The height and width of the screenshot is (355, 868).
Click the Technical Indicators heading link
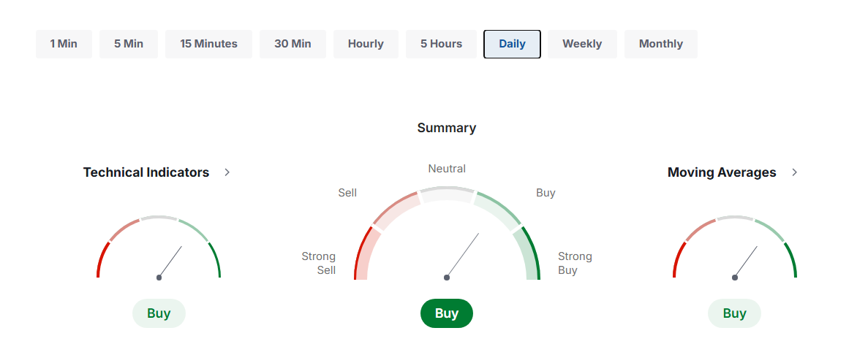[146, 172]
